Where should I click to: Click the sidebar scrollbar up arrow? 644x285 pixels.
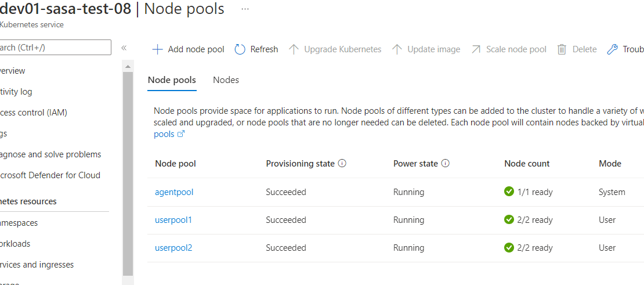click(x=128, y=66)
